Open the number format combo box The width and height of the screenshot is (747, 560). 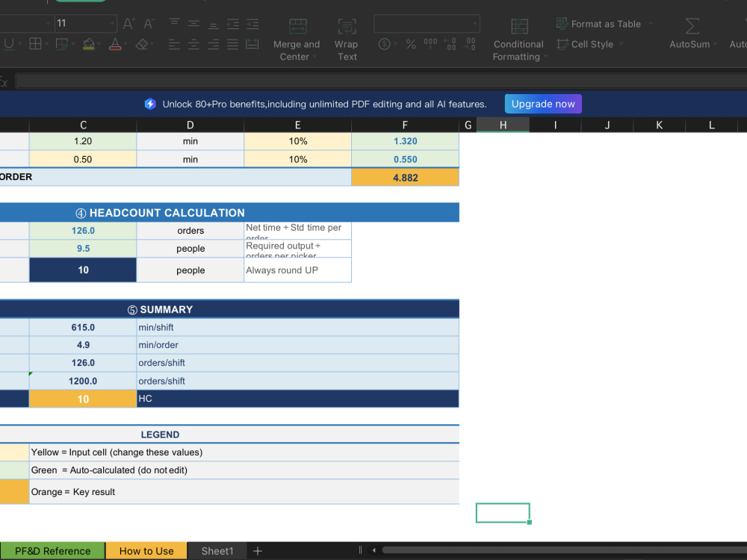click(x=427, y=23)
